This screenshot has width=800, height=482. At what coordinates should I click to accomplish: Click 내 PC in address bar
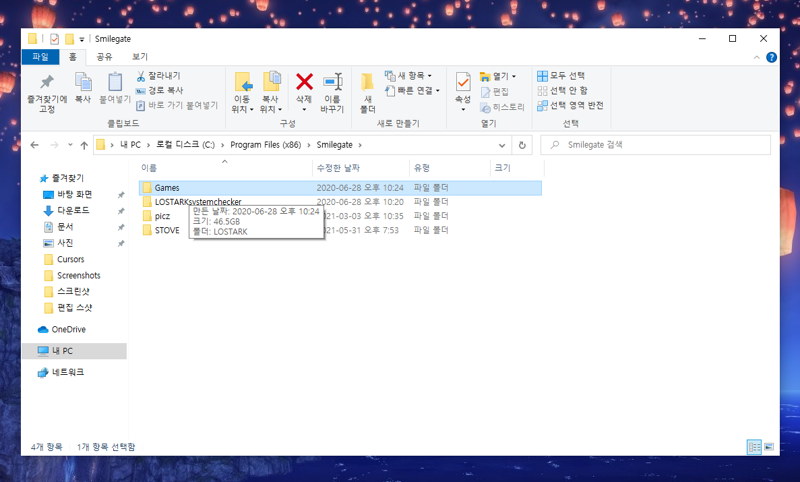click(x=130, y=145)
